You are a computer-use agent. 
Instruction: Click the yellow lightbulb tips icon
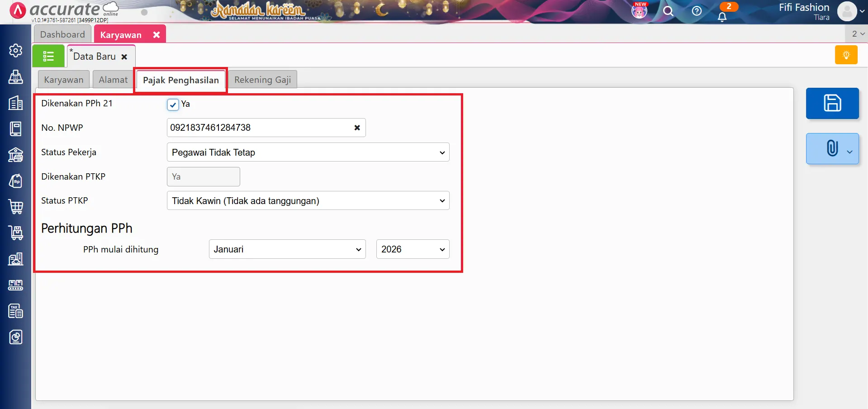click(x=846, y=55)
